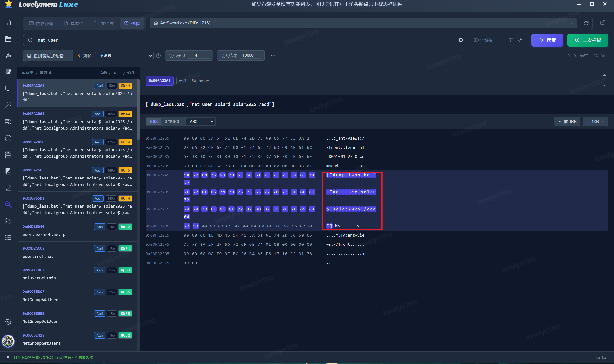The width and height of the screenshot is (614, 364).
Task: Click the 二次扫描 button
Action: pyautogui.click(x=588, y=40)
